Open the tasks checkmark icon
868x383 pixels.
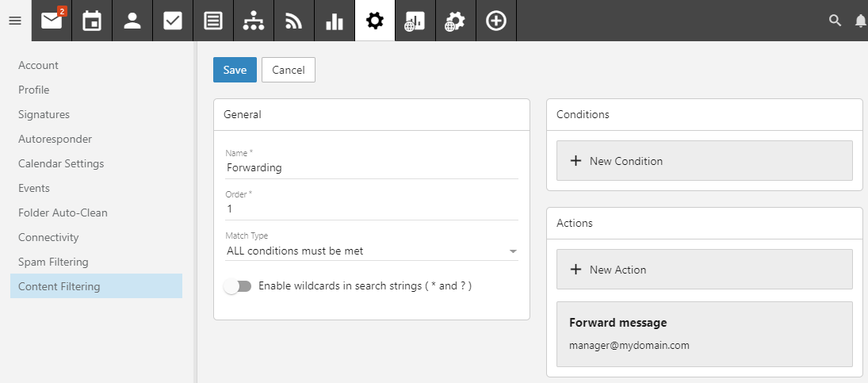[x=173, y=21]
